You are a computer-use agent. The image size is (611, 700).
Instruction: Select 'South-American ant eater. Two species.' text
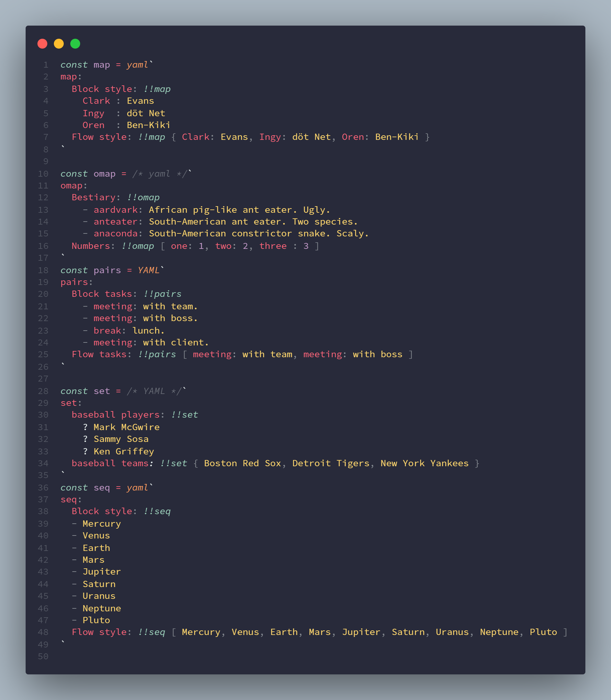click(x=253, y=222)
